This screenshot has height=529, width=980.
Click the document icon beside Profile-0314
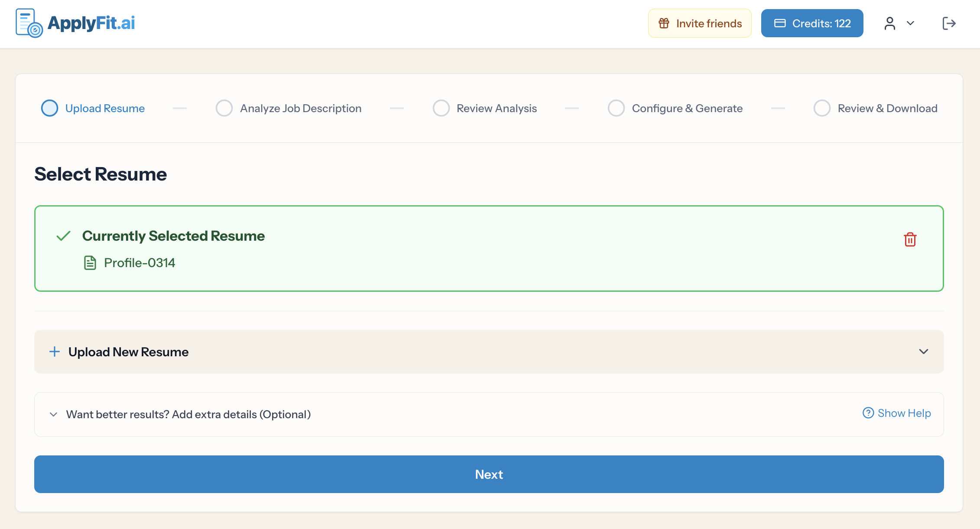click(x=90, y=263)
